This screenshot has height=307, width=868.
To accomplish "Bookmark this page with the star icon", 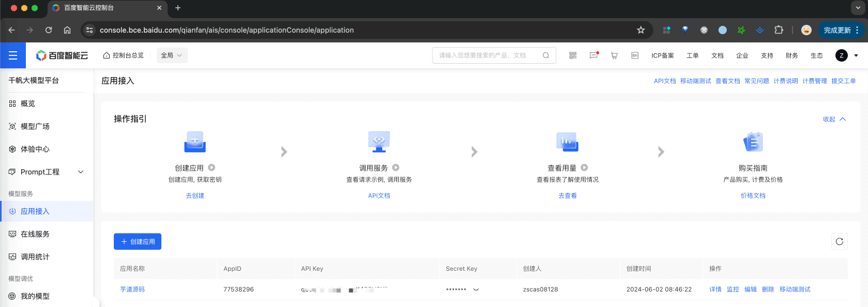I will (641, 30).
